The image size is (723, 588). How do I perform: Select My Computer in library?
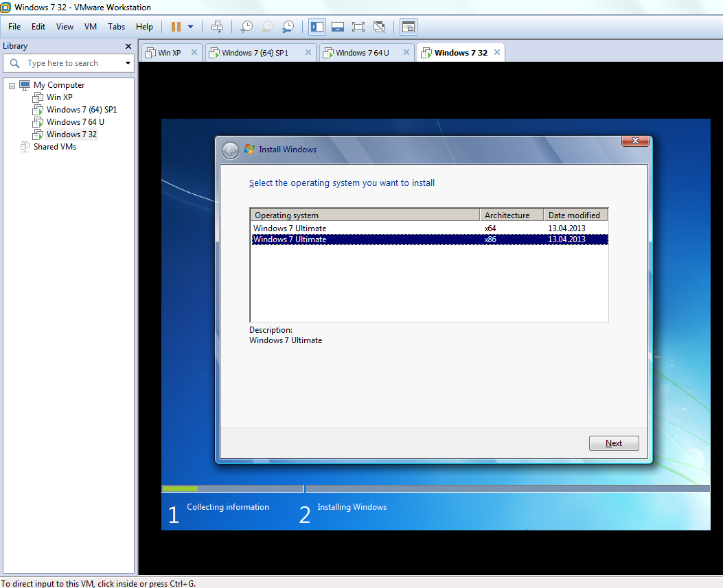(x=59, y=85)
